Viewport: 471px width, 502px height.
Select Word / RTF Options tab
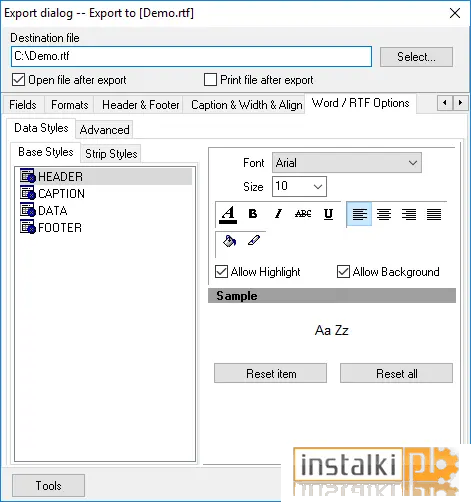click(x=360, y=103)
